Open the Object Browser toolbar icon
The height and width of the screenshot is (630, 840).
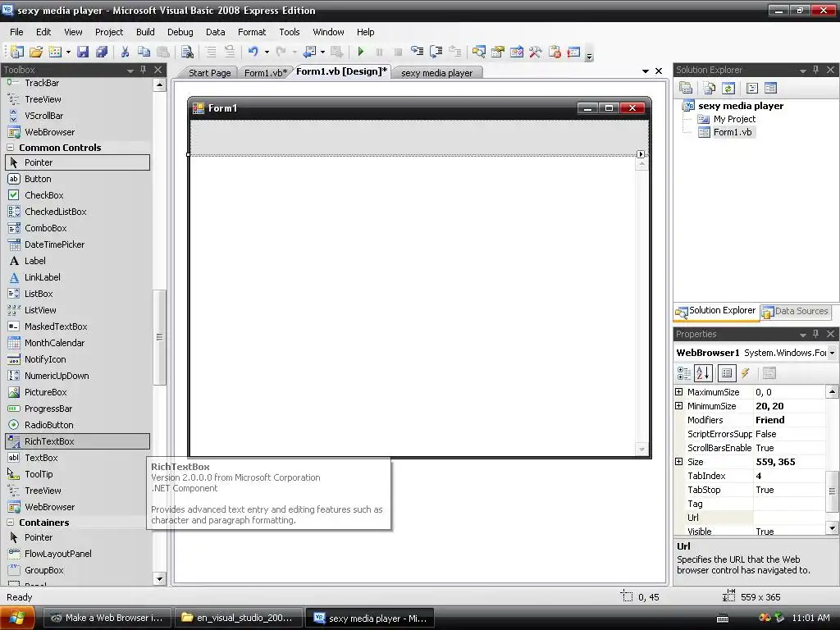tap(517, 52)
